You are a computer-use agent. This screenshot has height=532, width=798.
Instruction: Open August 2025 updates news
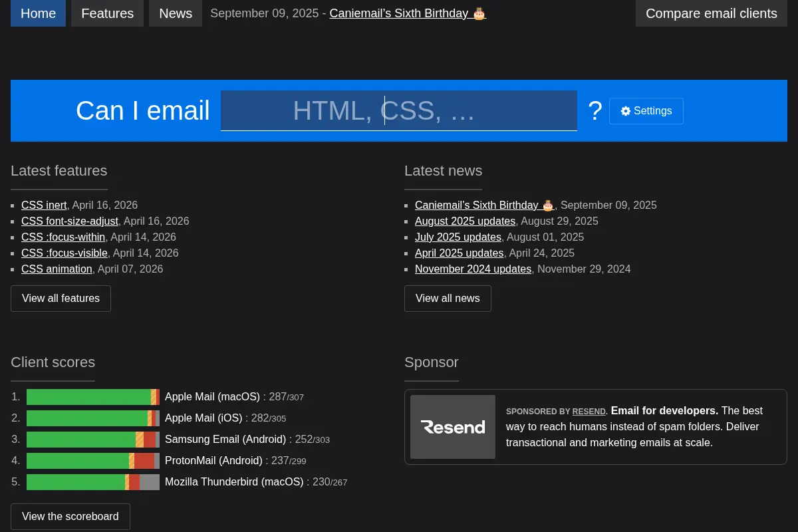click(465, 221)
